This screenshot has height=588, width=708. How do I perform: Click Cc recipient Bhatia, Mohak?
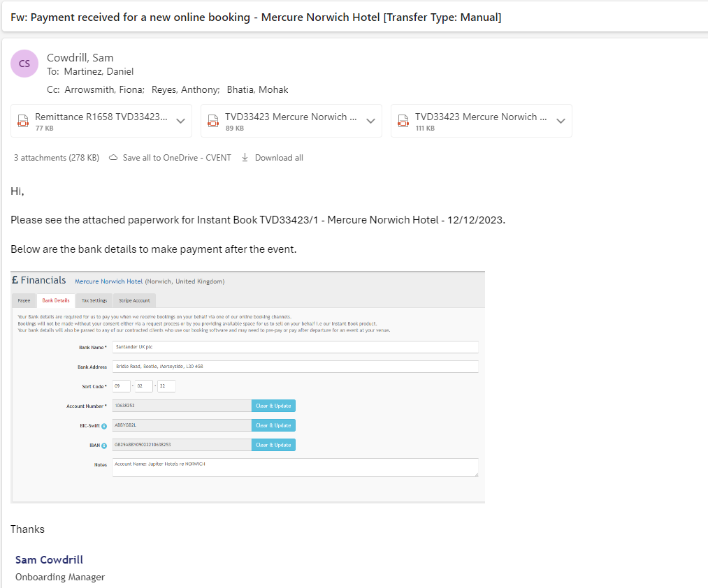pos(257,89)
